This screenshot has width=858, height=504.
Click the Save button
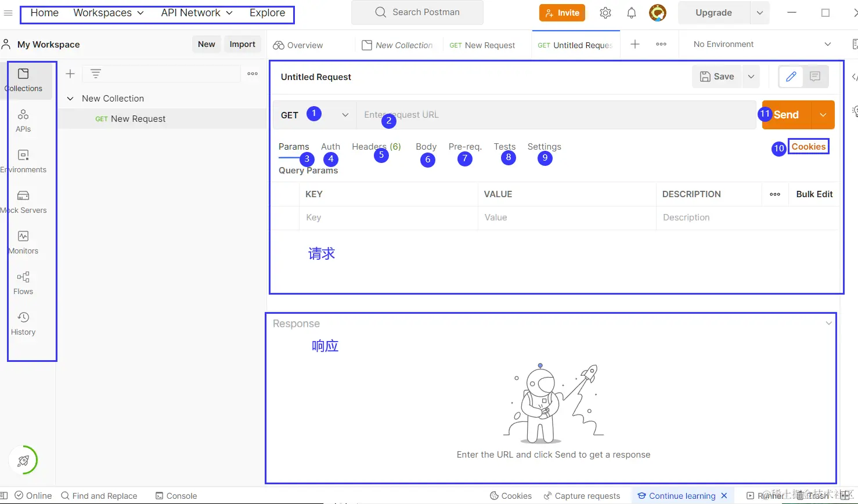[717, 77]
